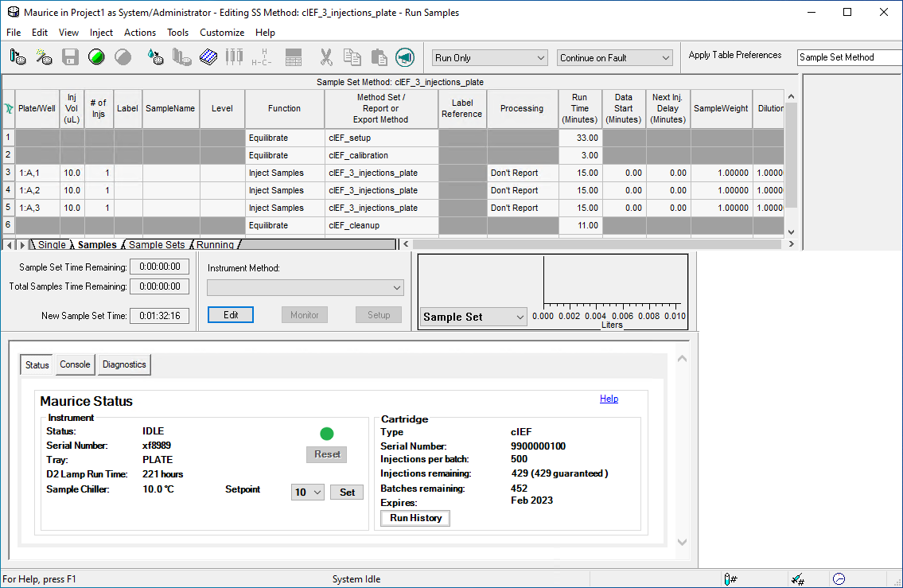Click the sample table scroll-up arrow
Viewport: 903px width, 588px height.
tap(792, 96)
